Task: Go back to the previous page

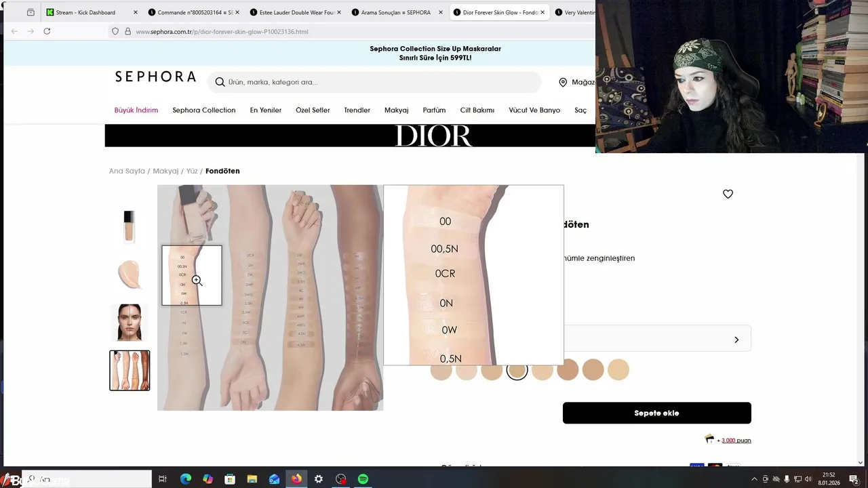Action: click(14, 31)
